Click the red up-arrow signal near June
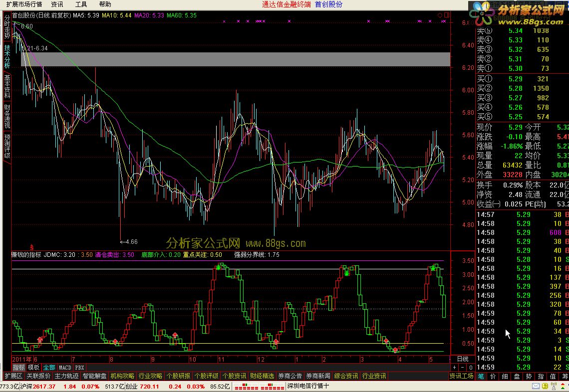This screenshot has height=392, width=569. tap(40, 340)
